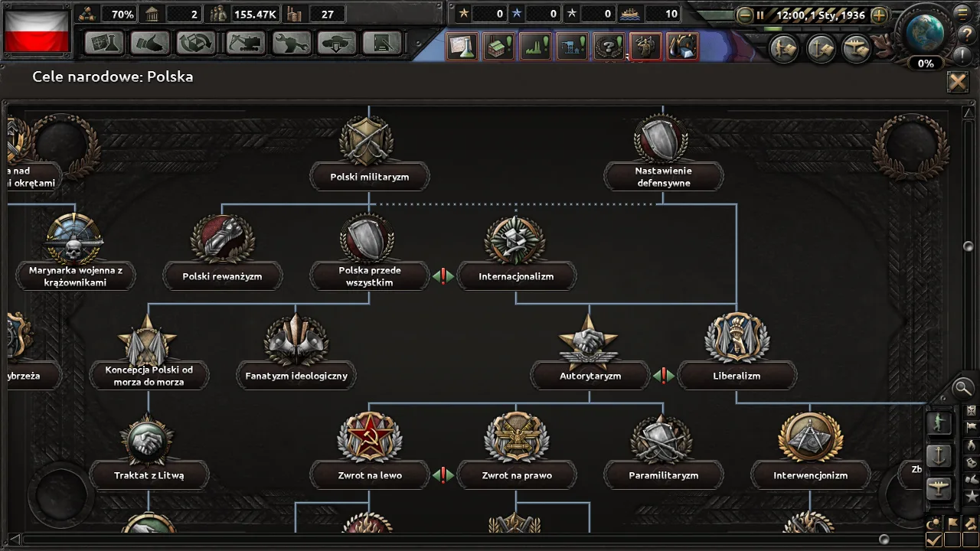The image size is (980, 551).
Task: Close the Cele narodowe window
Action: (x=957, y=82)
